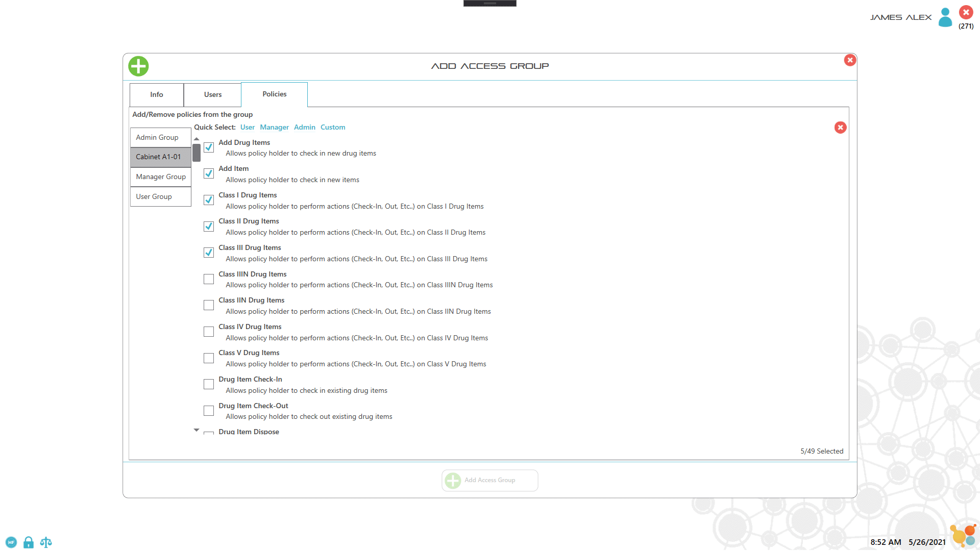980x551 pixels.
Task: Select Manager Group in the group list
Action: coord(161,177)
